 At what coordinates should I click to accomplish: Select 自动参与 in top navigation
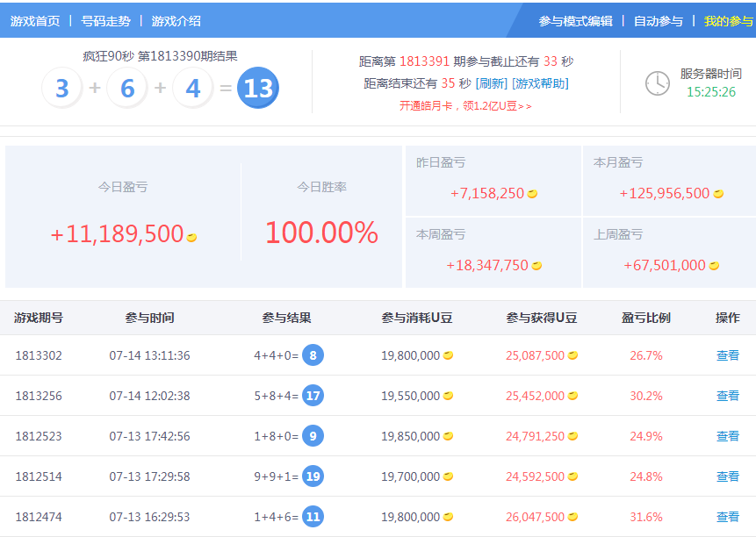(x=658, y=21)
